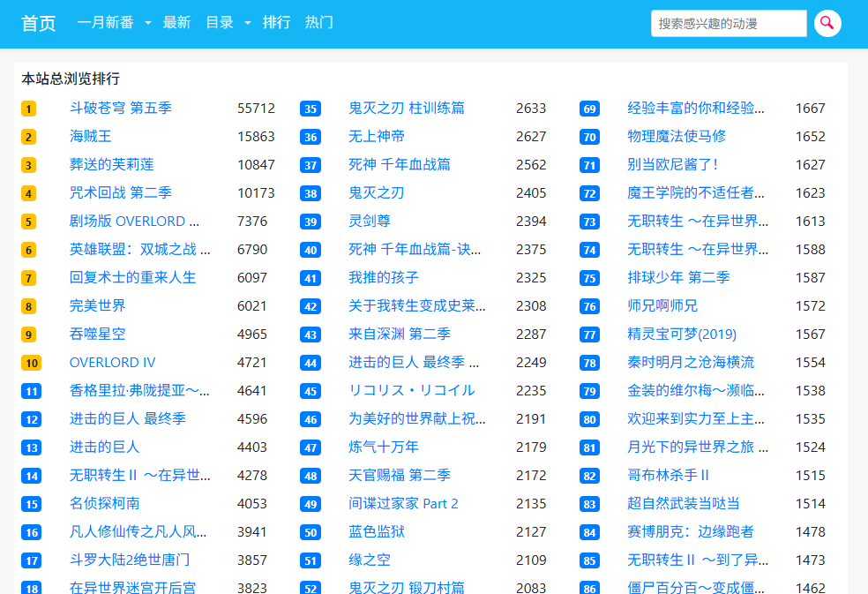This screenshot has height=594, width=868.
Task: Switch to the 排行 ranking page
Action: click(276, 23)
